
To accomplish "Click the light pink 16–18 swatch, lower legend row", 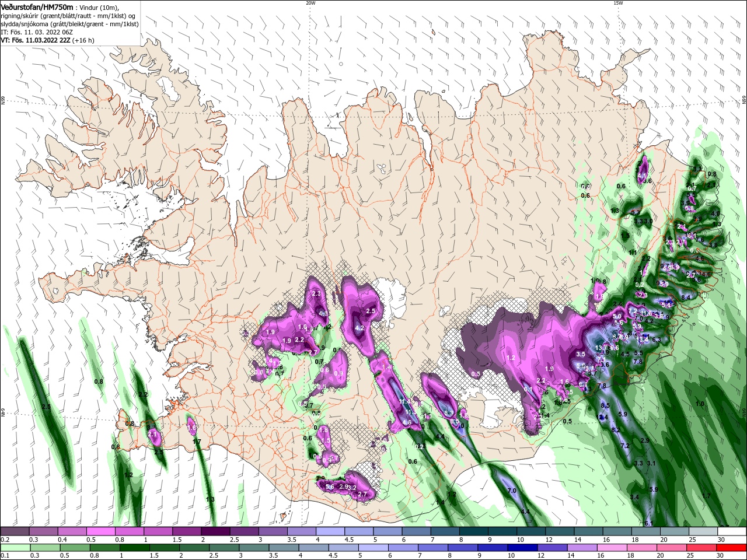I will click(x=612, y=548).
